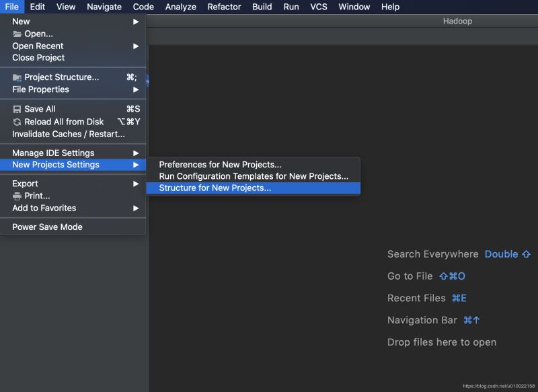Expand the New submenu arrow
Viewport: 538px width, 392px height.
(x=136, y=22)
